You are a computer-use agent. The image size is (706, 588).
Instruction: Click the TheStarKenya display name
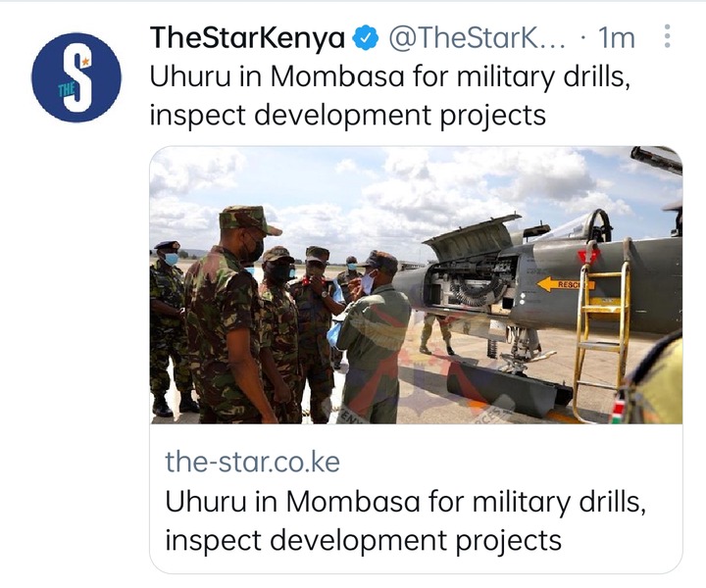coord(248,38)
